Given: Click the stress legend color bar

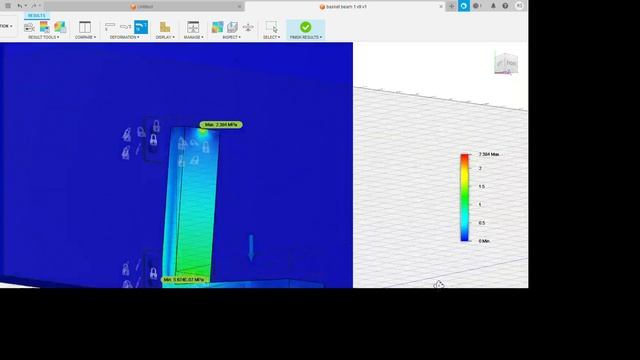Looking at the screenshot, I should (464, 198).
